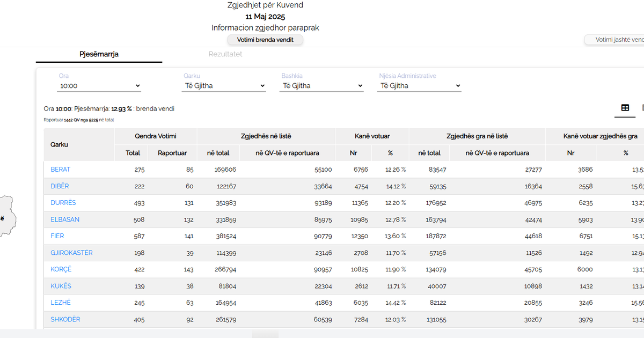Go to the DURRËS county link
Image resolution: width=644 pixels, height=338 pixels.
63,203
